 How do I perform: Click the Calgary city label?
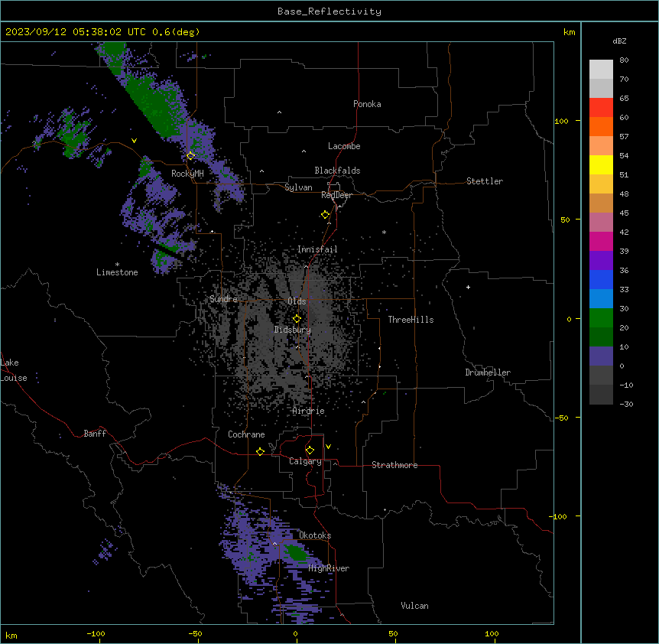coord(305,461)
